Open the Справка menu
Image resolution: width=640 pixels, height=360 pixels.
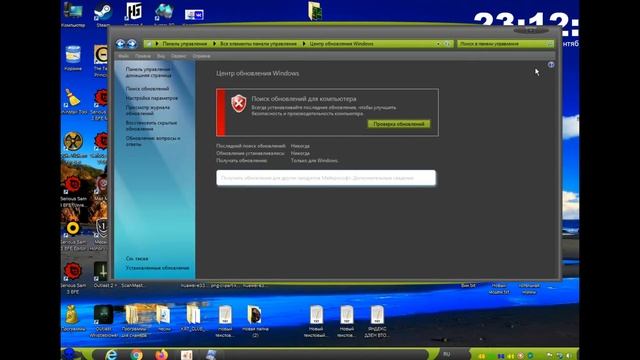point(202,56)
